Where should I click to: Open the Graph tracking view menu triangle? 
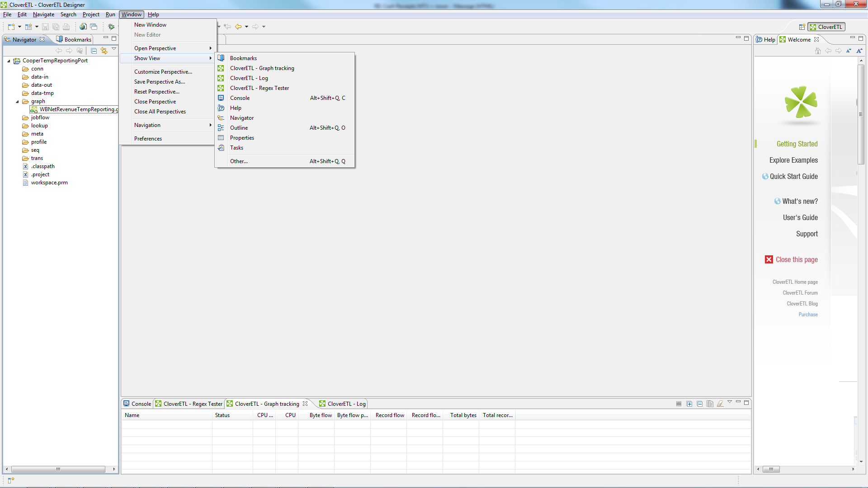[730, 402]
